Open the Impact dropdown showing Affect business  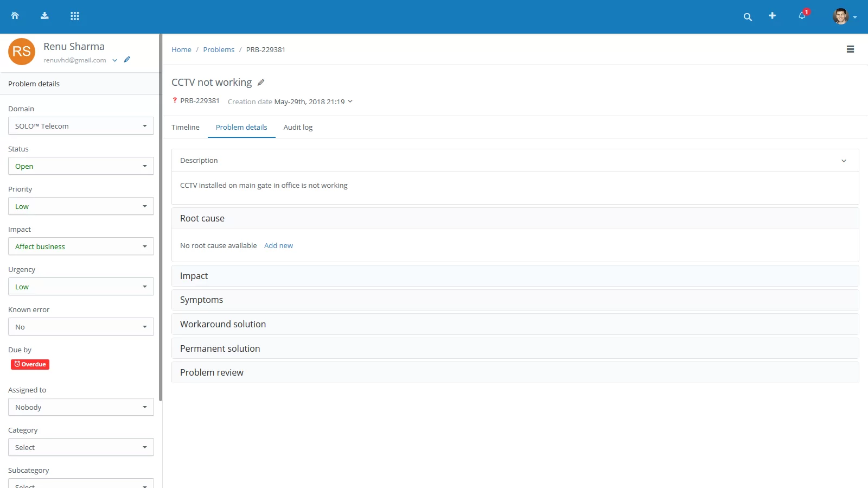coord(81,246)
